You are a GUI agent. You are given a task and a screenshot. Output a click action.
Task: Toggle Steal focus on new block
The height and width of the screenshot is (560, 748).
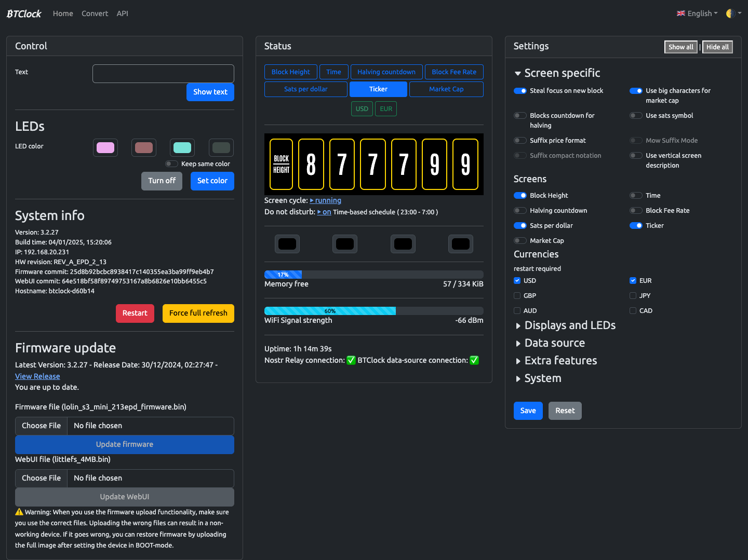coord(520,91)
